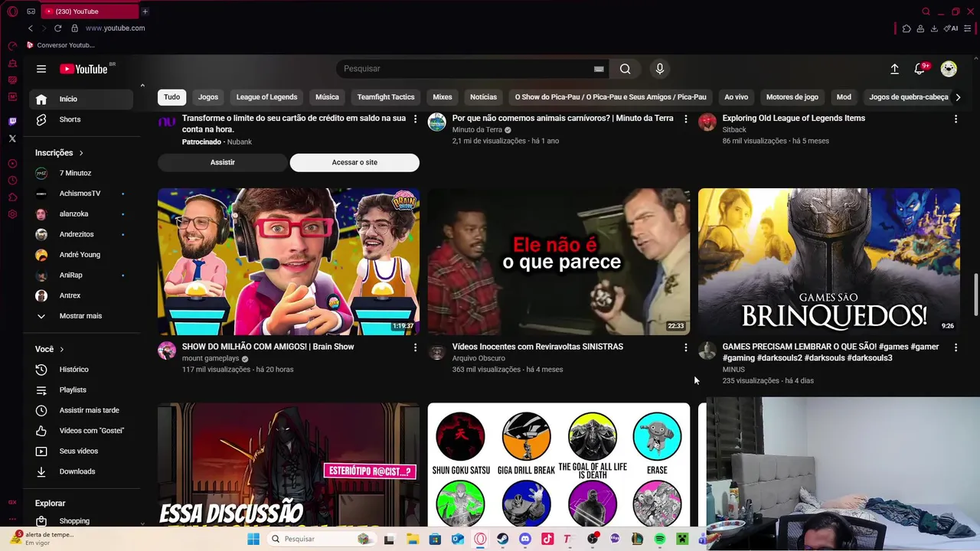Open Twitch in Opera sidebar
This screenshot has height=551, width=980.
(x=12, y=122)
